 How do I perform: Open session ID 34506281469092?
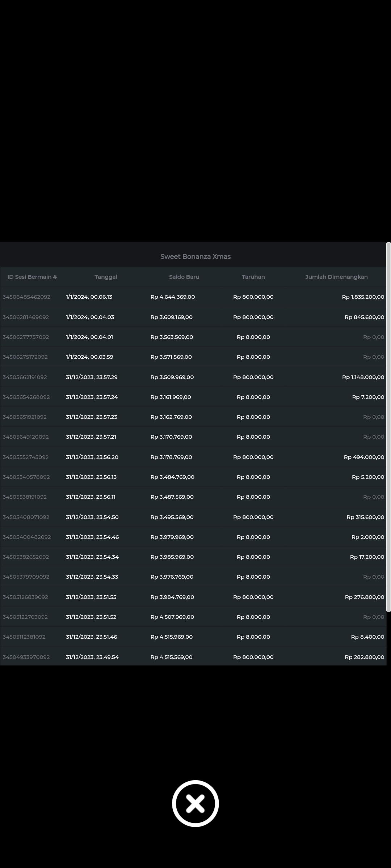click(26, 317)
